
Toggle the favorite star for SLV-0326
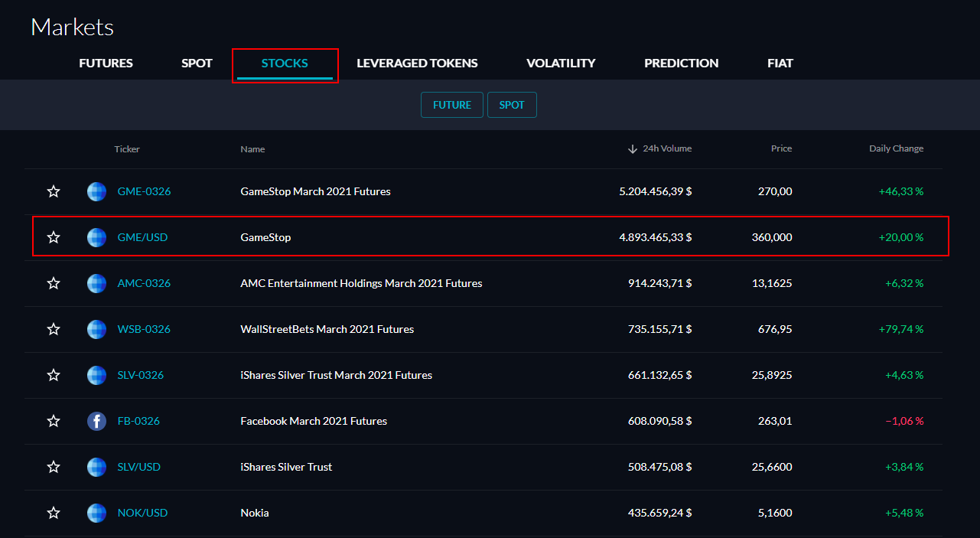tap(54, 375)
